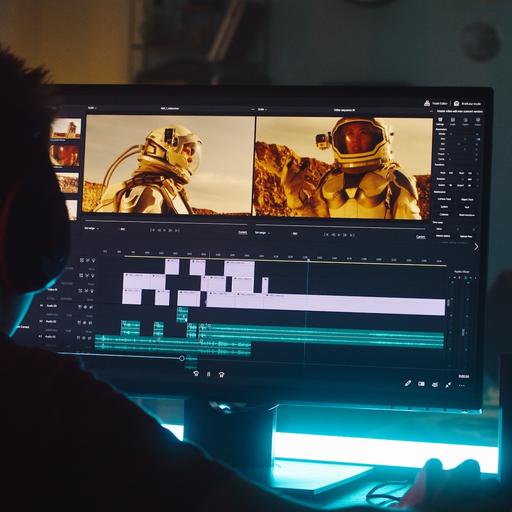The image size is (512, 512).
Task: Click the Audio Mixer panel label
Action: click(462, 272)
